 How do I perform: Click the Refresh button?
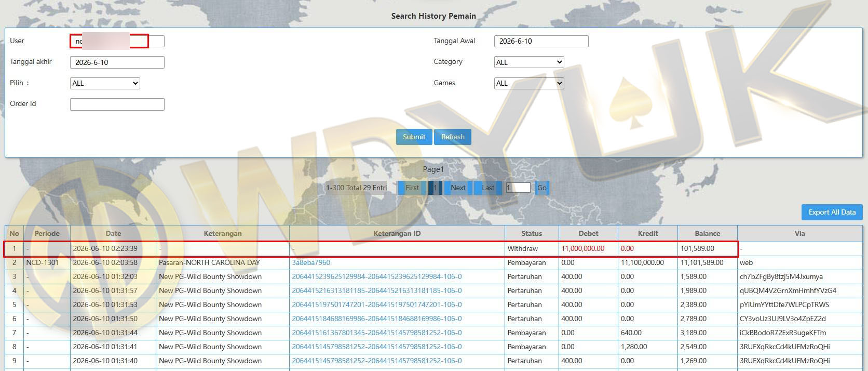pyautogui.click(x=453, y=137)
